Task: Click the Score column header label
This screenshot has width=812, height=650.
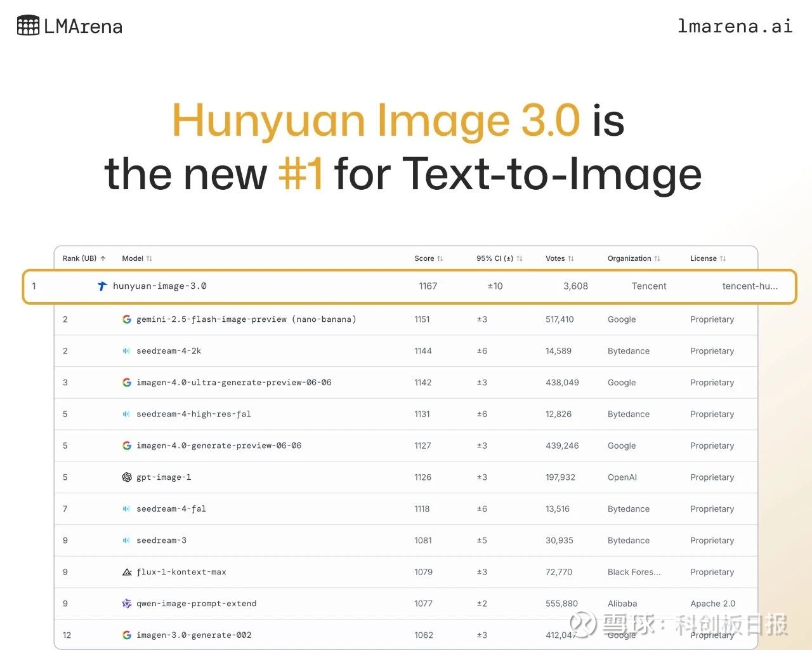Action: (x=424, y=258)
